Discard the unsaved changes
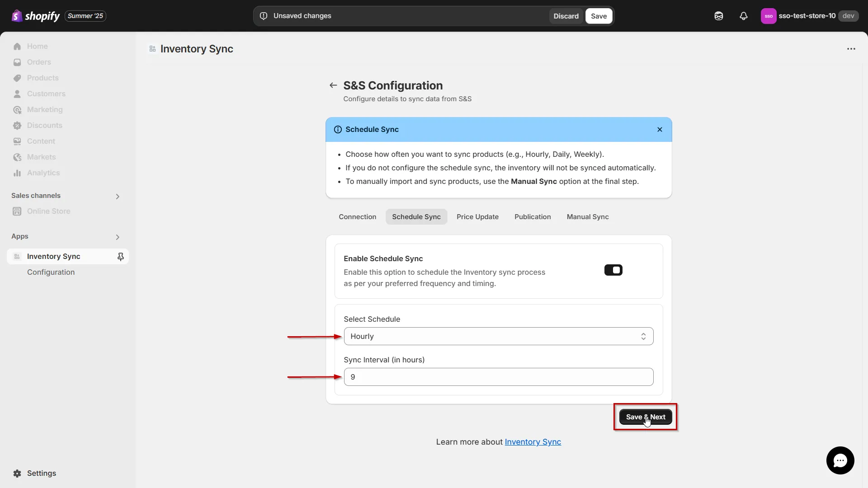This screenshot has height=488, width=868. pos(566,16)
